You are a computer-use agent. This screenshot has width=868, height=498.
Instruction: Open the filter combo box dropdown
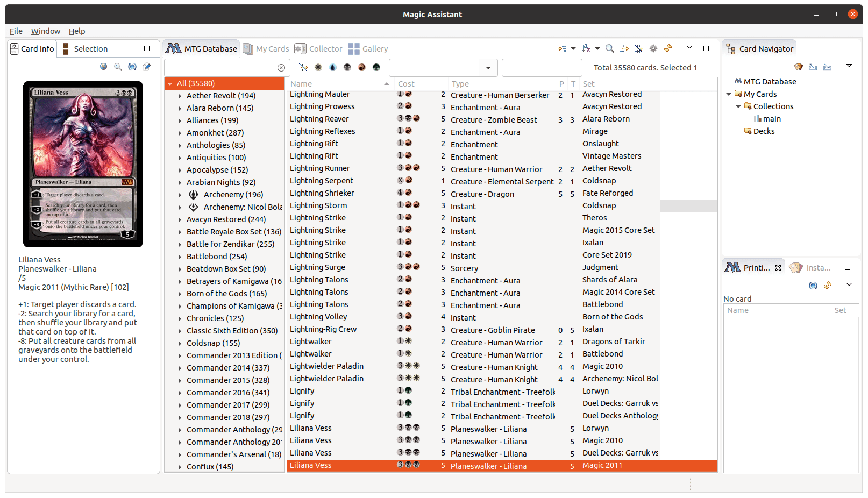488,68
